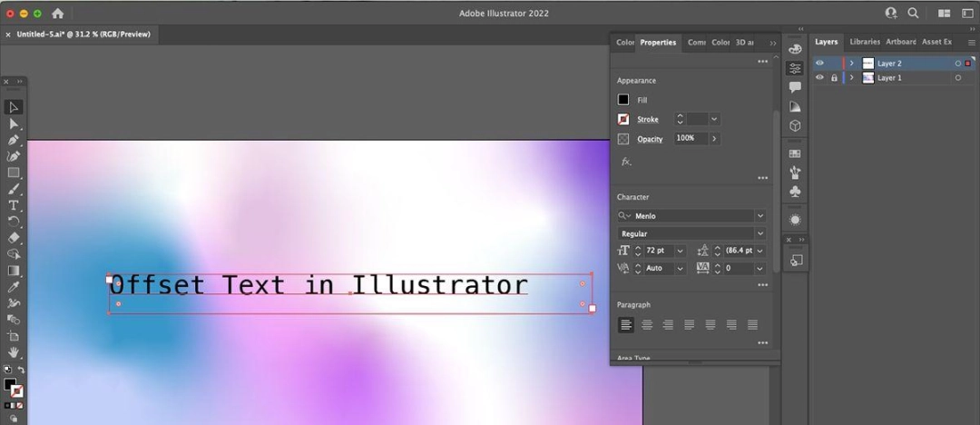Set paragraph to align left

(626, 325)
